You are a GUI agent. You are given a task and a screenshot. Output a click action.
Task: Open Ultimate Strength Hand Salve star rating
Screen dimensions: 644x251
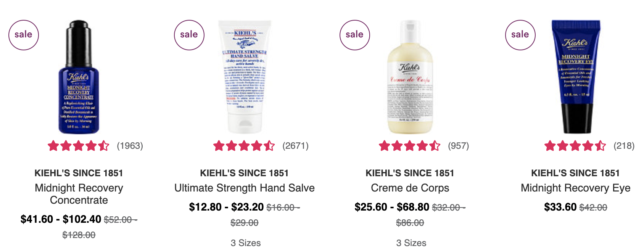click(244, 146)
